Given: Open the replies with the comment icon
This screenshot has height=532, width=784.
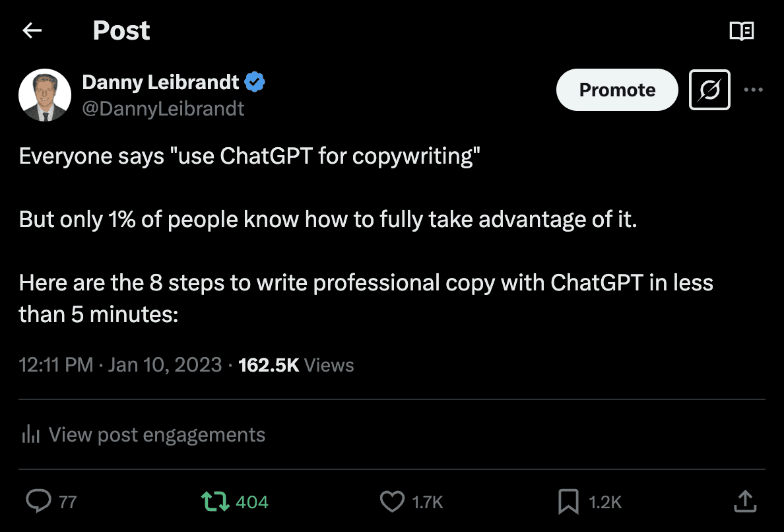Looking at the screenshot, I should [39, 502].
